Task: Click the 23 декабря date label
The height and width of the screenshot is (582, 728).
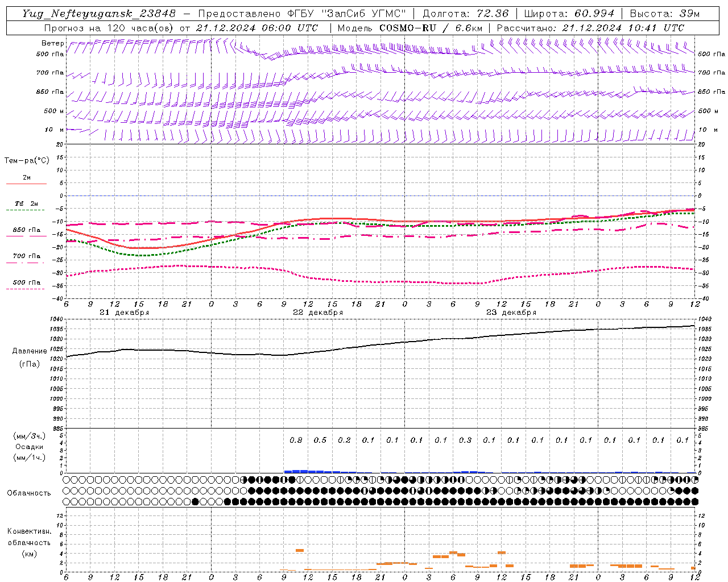Action: [511, 313]
